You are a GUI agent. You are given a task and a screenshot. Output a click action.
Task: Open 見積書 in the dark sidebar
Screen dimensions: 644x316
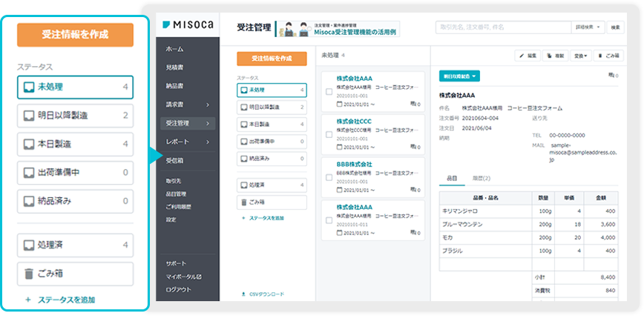(x=175, y=67)
